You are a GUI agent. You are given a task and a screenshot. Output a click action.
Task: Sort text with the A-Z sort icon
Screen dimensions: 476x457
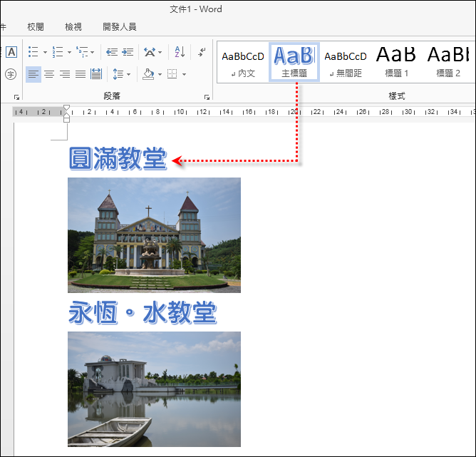point(180,52)
